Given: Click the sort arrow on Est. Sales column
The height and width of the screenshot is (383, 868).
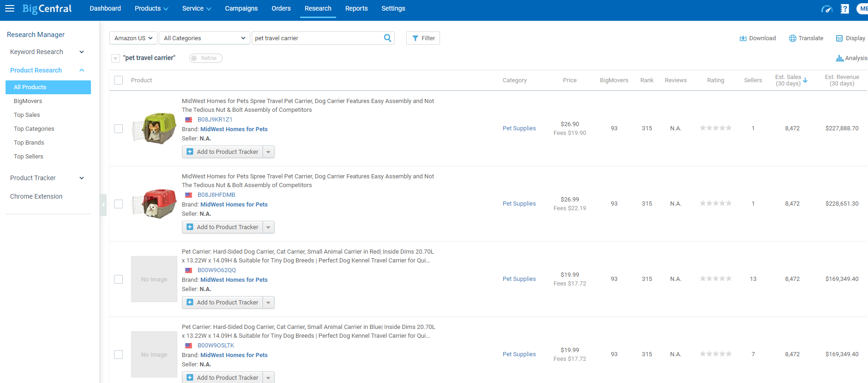Looking at the screenshot, I should point(805,80).
